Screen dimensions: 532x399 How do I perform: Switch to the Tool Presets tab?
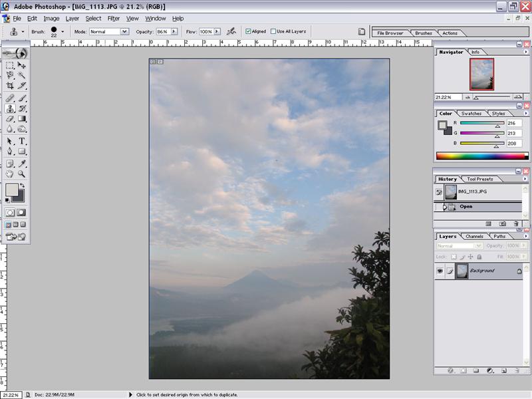[479, 179]
